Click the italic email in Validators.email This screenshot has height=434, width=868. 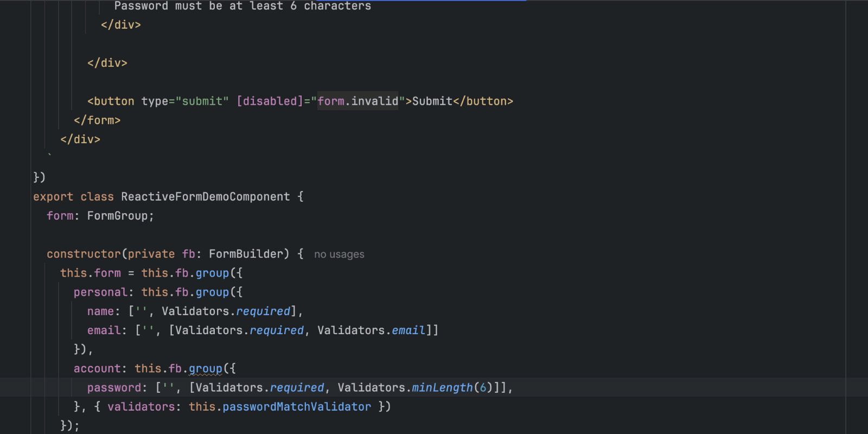click(x=409, y=330)
